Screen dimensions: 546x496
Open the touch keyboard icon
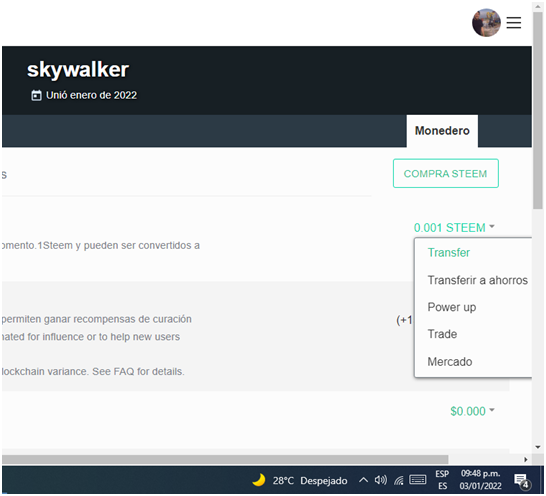pos(418,480)
